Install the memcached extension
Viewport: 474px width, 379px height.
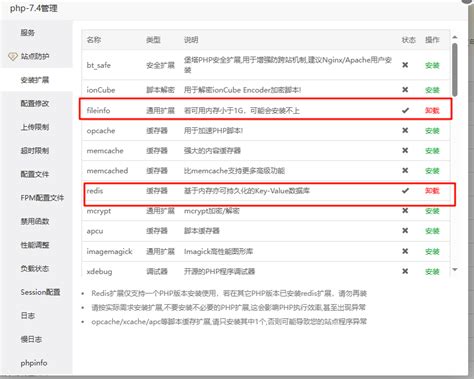click(x=432, y=171)
